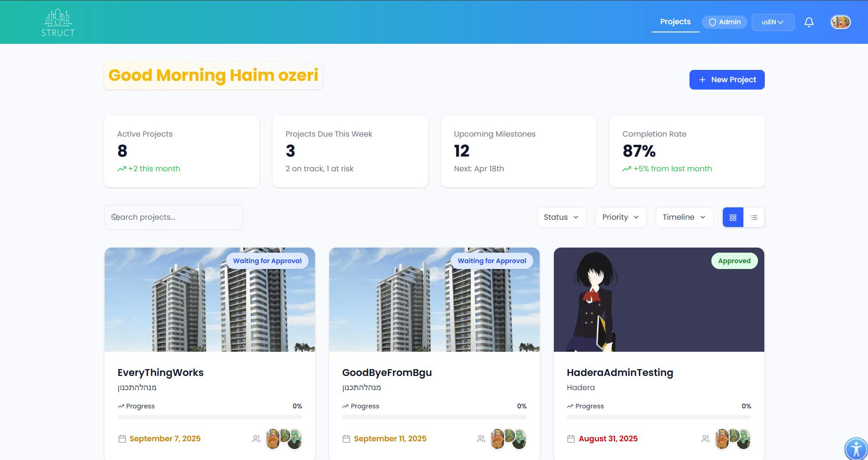The height and width of the screenshot is (460, 868).
Task: Create a New Project
Action: click(726, 79)
